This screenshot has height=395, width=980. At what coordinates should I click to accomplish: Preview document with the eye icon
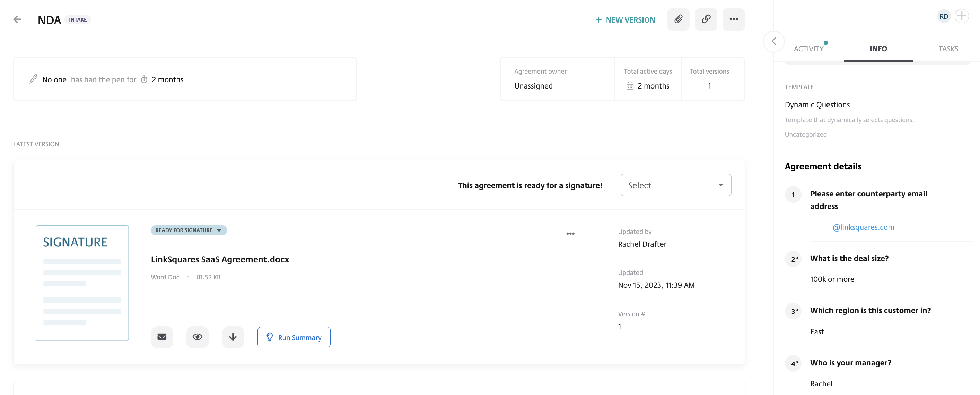pyautogui.click(x=197, y=337)
